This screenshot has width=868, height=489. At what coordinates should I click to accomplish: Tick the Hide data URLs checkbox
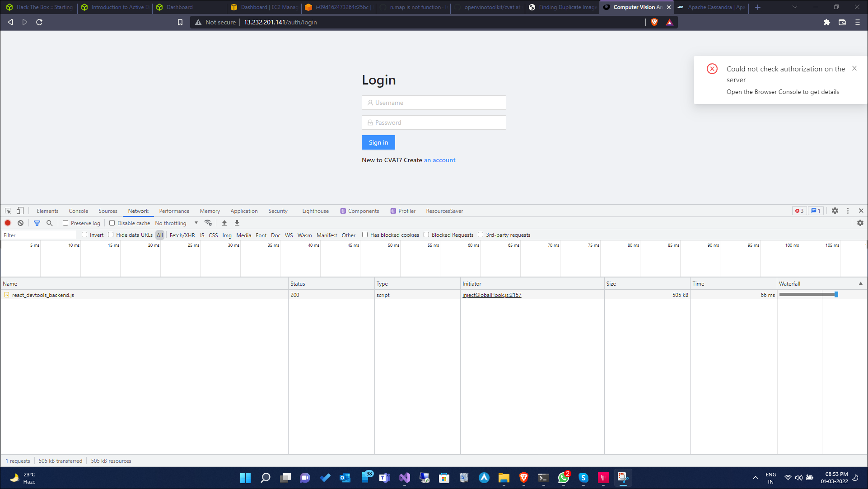(x=111, y=235)
